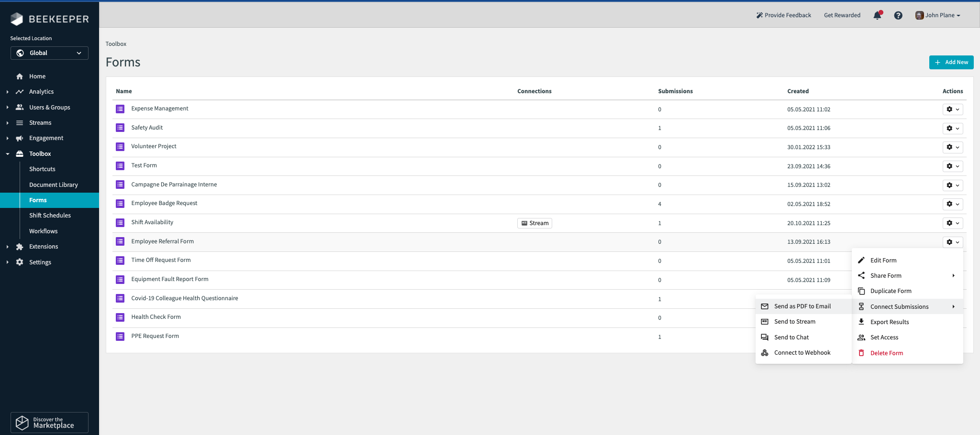Open the John Plane account dropdown
Viewport: 980px width, 435px height.
point(937,15)
